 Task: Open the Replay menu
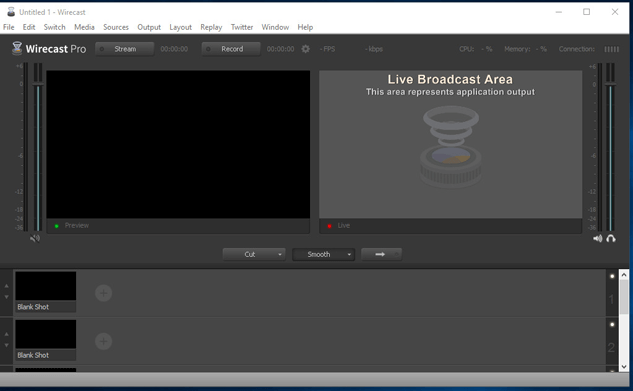click(x=211, y=27)
